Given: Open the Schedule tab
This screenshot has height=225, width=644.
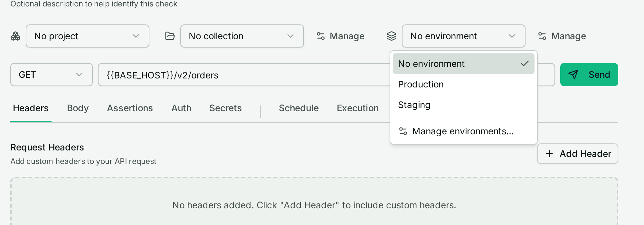Looking at the screenshot, I should pos(299,108).
